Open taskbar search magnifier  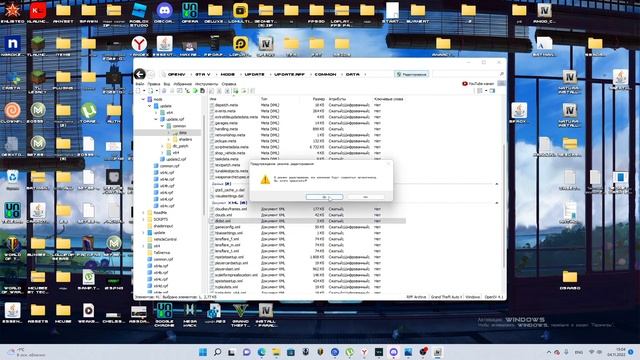coord(218,352)
